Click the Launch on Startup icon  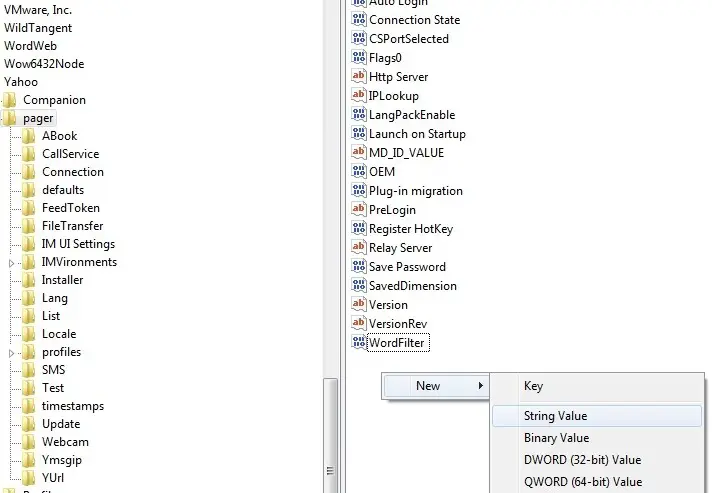click(x=359, y=134)
